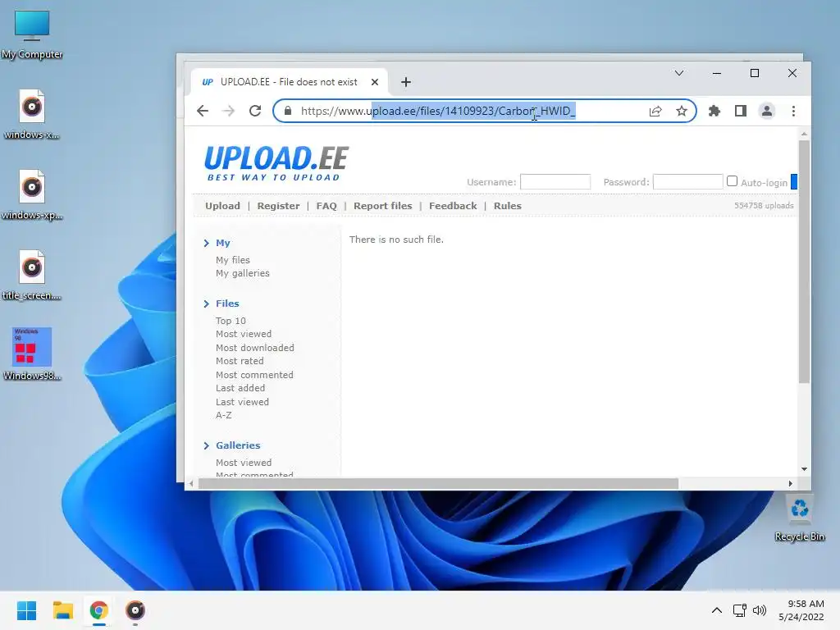Click the Chrome taskbar icon

pyautogui.click(x=98, y=610)
